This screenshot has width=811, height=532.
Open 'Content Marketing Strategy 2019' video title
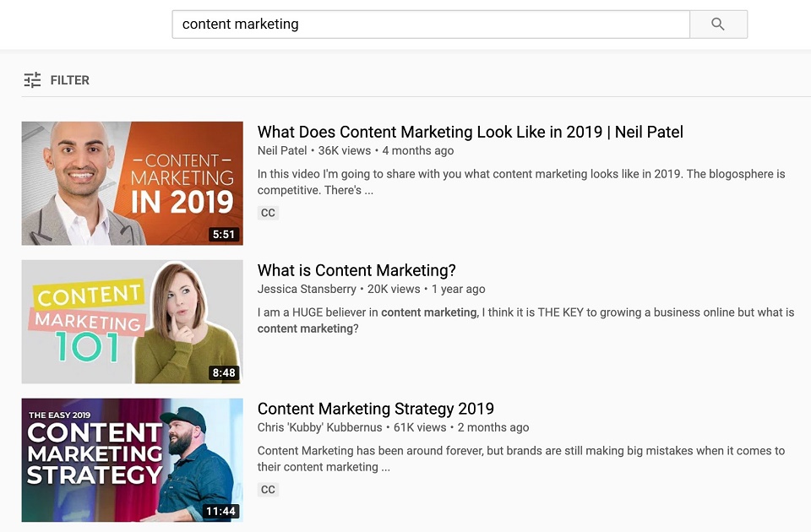click(x=375, y=409)
